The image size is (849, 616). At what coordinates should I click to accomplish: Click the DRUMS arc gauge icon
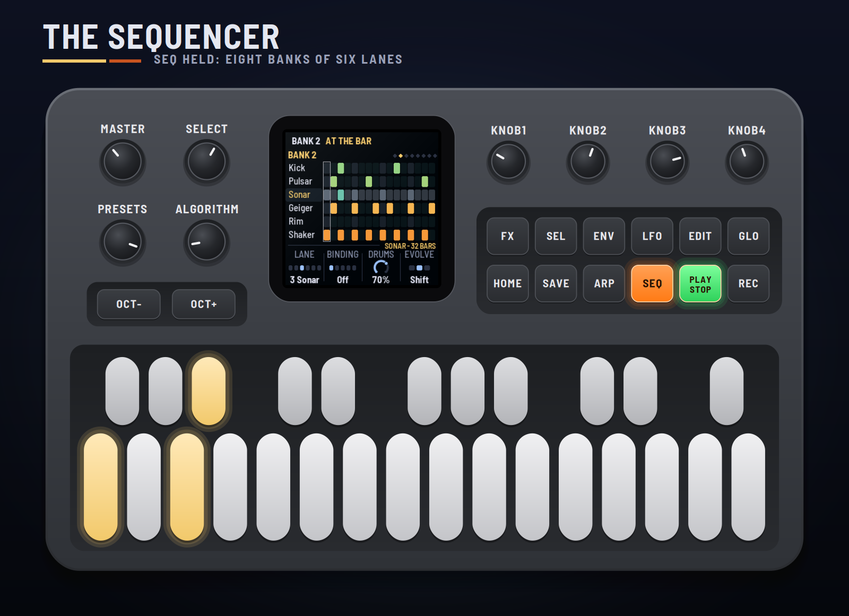click(x=381, y=267)
